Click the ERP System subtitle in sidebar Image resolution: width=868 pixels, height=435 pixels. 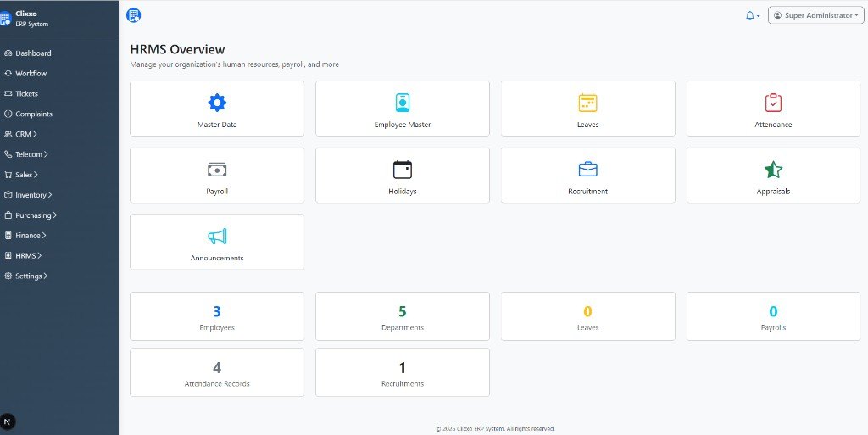[31, 25]
